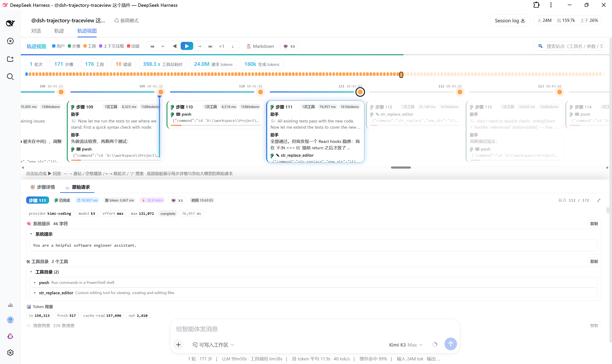Toggle the 用户 legend filter
The height and width of the screenshot is (364, 612).
pyautogui.click(x=58, y=46)
